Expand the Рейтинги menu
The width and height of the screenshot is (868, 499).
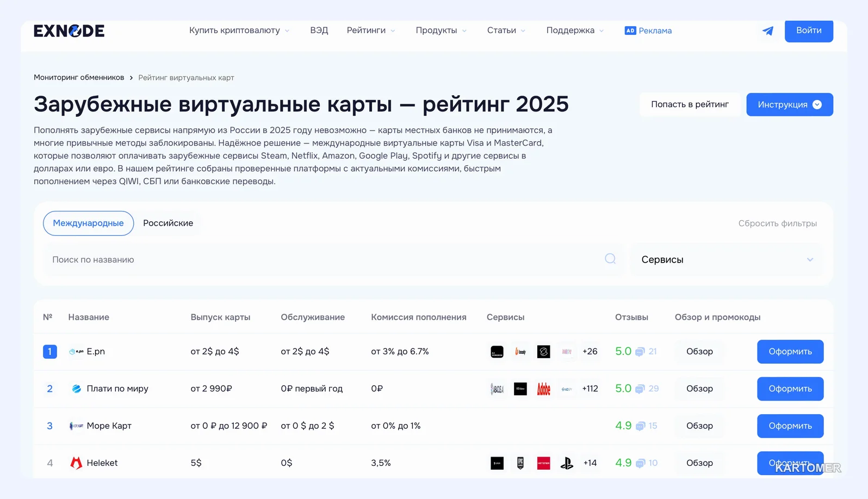point(371,30)
